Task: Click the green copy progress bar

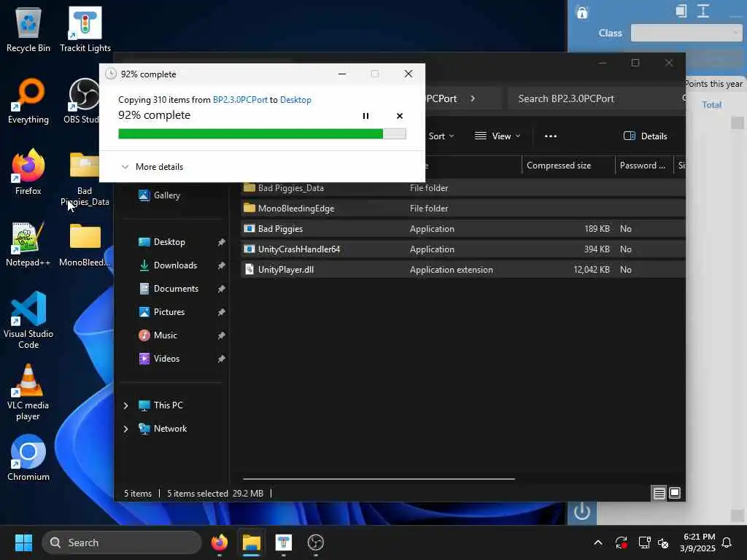Action: tap(262, 134)
